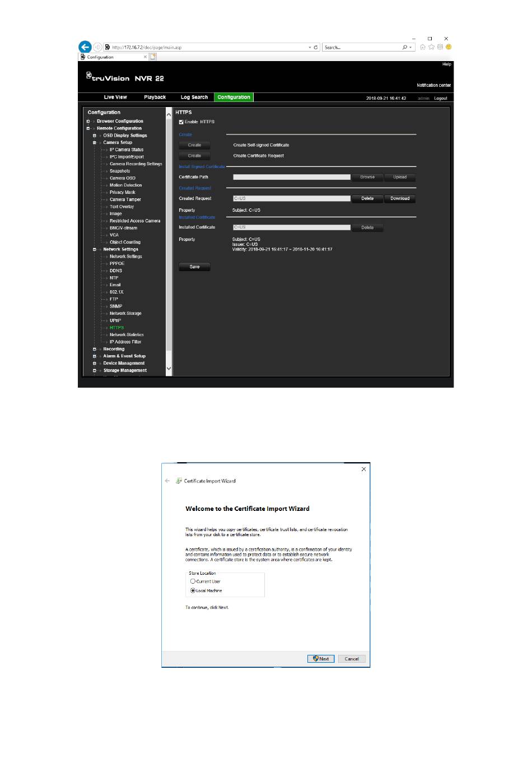
Task: Open IP Camera Status in tree
Action: [127, 150]
